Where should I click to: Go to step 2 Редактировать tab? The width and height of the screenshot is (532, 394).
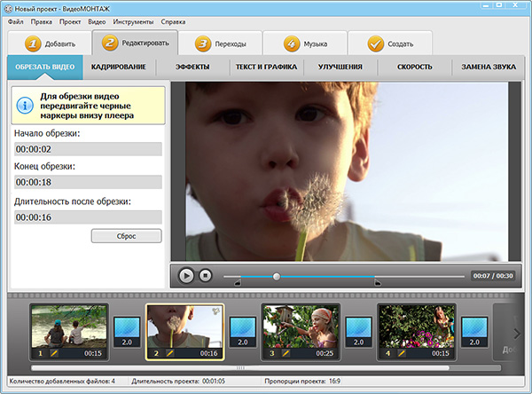[x=135, y=43]
